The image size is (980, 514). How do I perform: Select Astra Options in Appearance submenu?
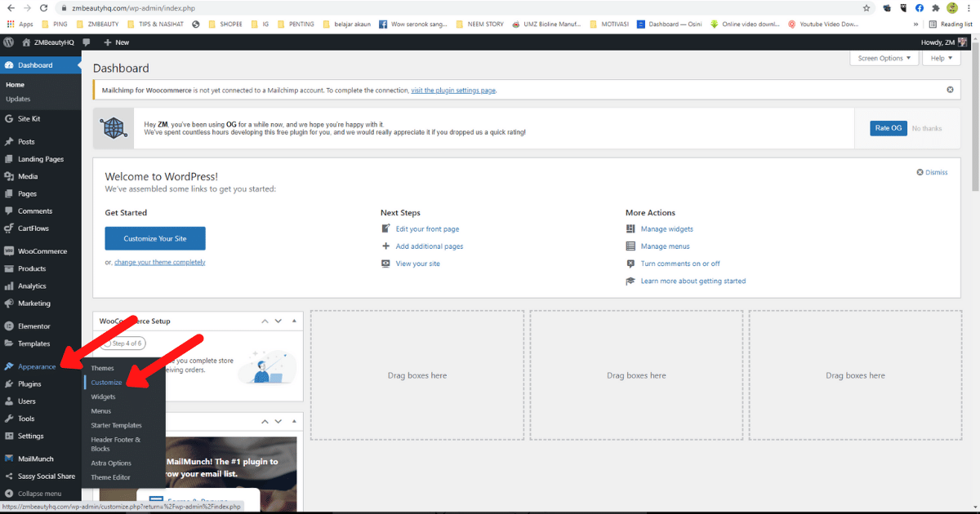(111, 463)
